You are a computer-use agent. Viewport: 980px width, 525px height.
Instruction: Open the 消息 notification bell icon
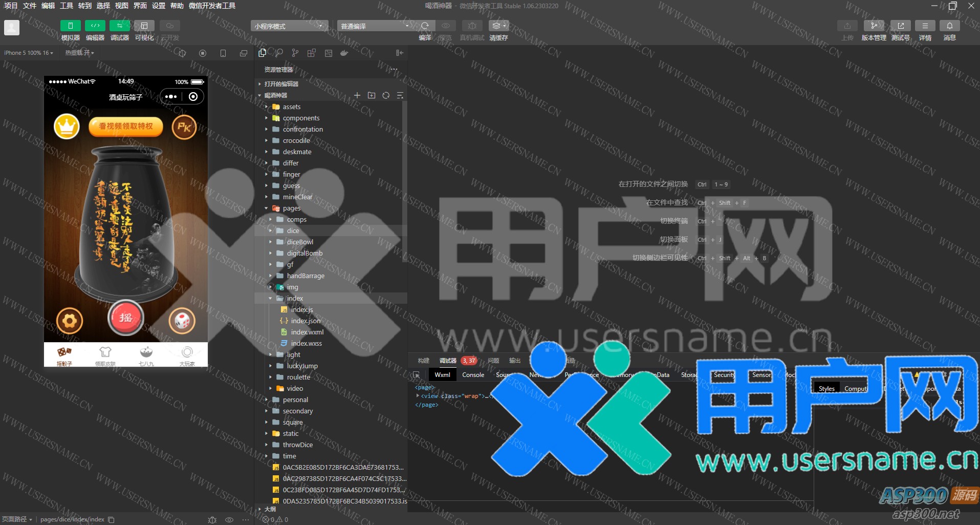pos(949,26)
